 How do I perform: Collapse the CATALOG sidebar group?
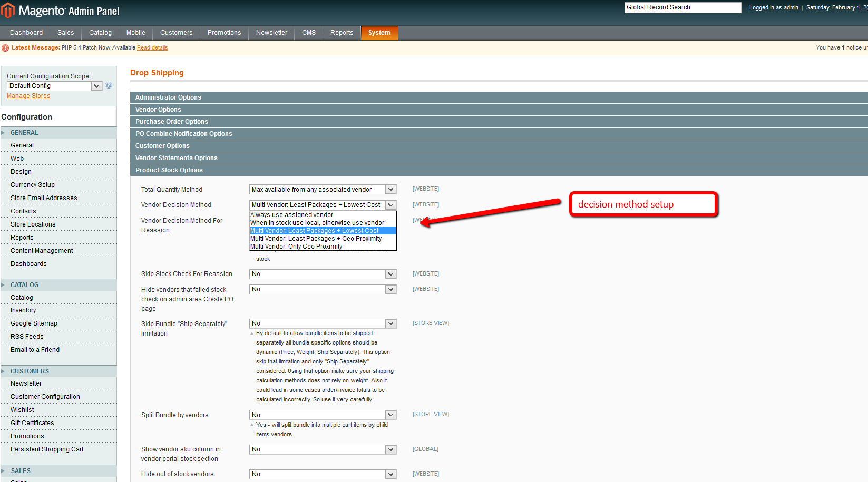(x=58, y=285)
